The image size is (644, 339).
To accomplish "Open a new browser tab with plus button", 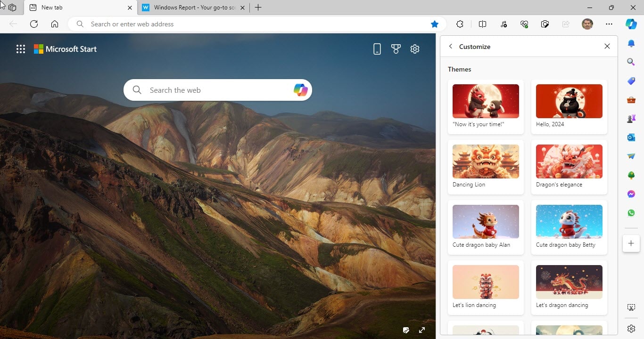I will (258, 8).
